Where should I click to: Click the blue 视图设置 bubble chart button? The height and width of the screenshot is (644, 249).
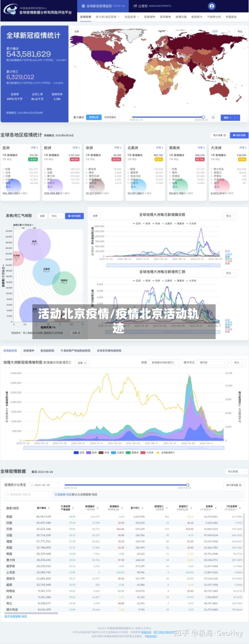tap(74, 216)
